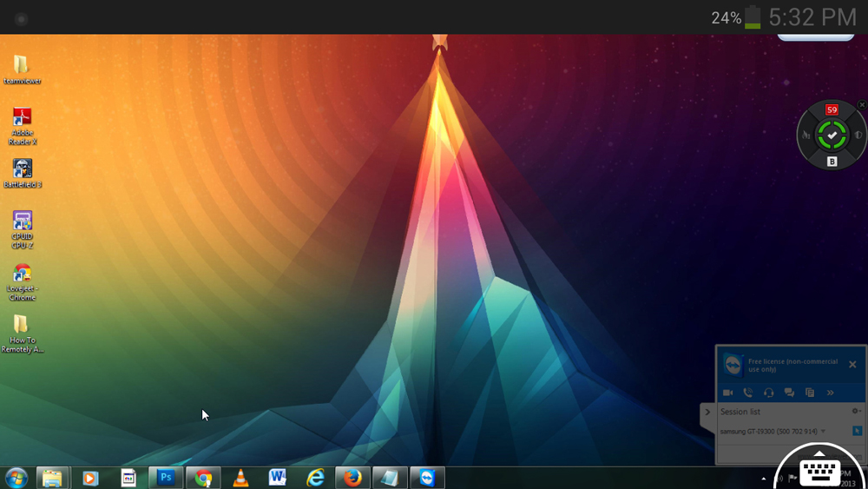Open the Windows Start menu orb

point(16,478)
